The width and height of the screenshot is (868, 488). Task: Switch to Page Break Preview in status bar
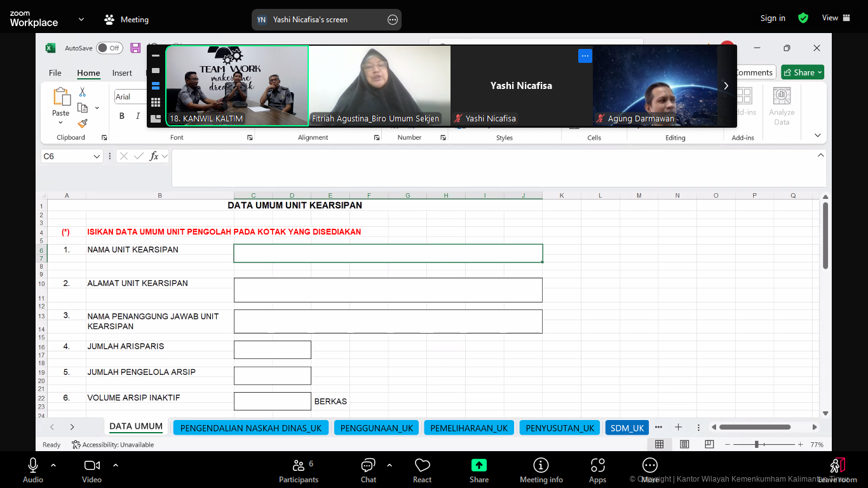coord(709,445)
